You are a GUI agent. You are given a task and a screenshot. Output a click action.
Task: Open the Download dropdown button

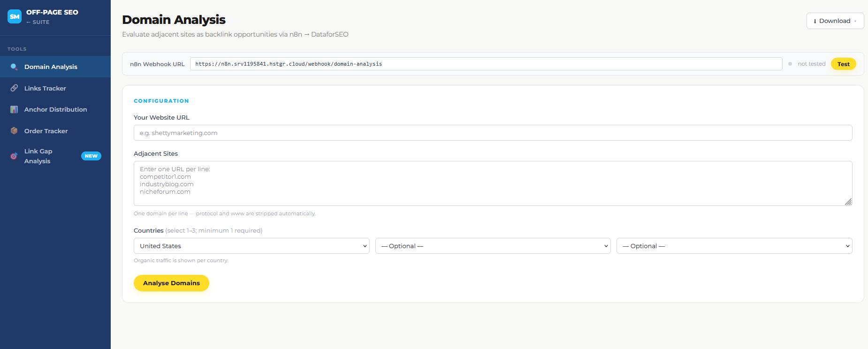point(835,21)
